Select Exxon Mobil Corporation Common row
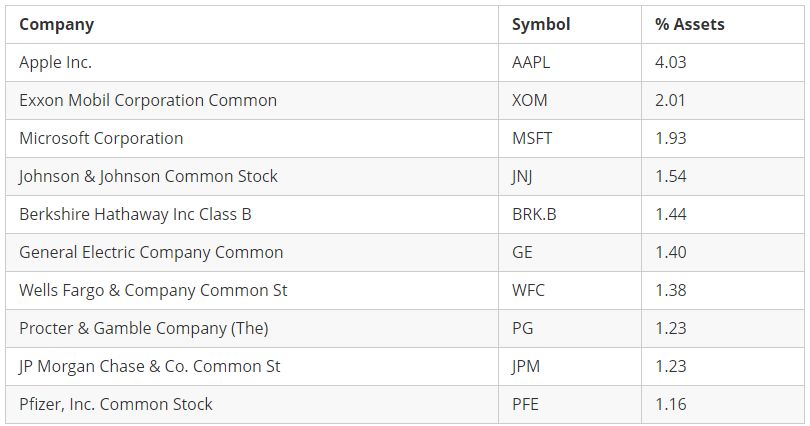810x426 pixels. (148, 100)
